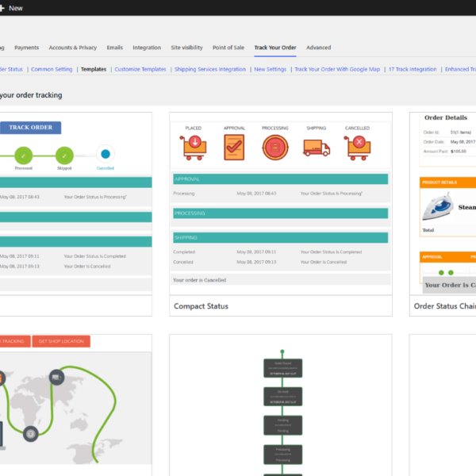Click the Shipping truck icon
The image size is (476, 476).
click(x=317, y=148)
